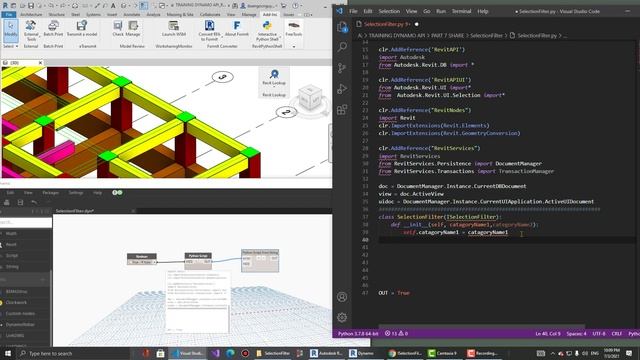Click About FormIt in Revit ribbon
Viewport: 640px width, 360px height.
pyautogui.click(x=237, y=29)
